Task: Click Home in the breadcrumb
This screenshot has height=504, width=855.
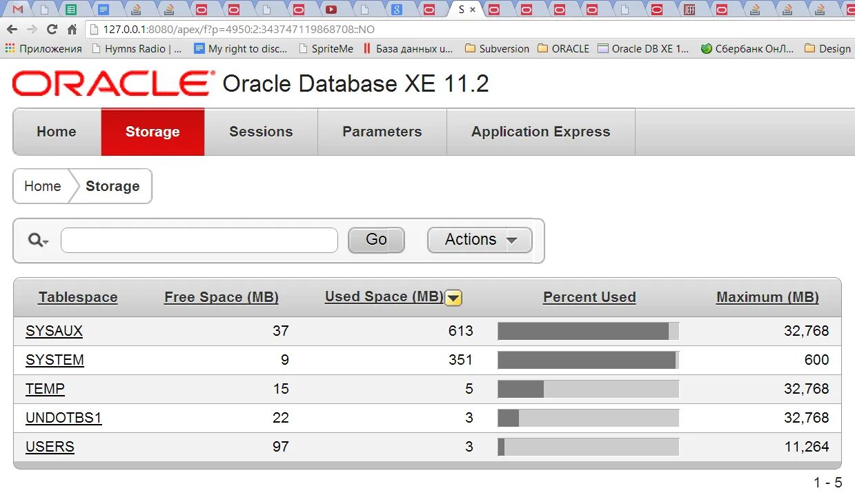Action: click(x=42, y=186)
